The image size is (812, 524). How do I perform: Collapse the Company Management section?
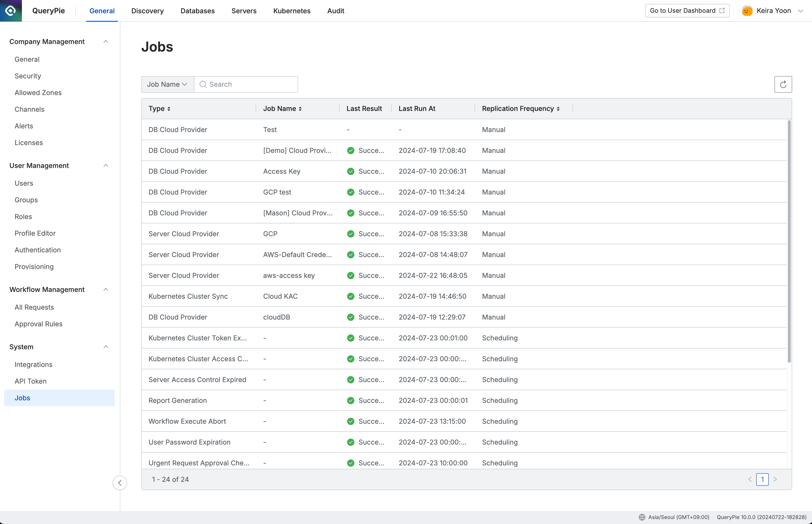pyautogui.click(x=106, y=41)
